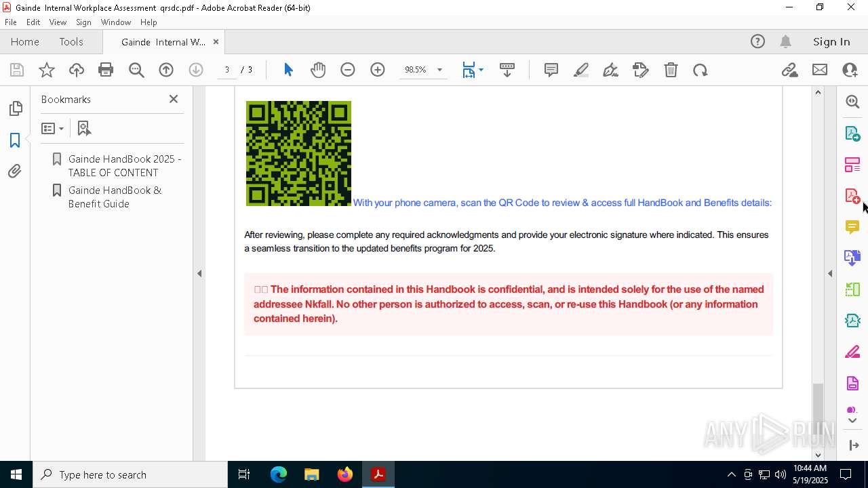This screenshot has height=488, width=868.
Task: Open Windows Start menu
Action: pyautogui.click(x=16, y=474)
